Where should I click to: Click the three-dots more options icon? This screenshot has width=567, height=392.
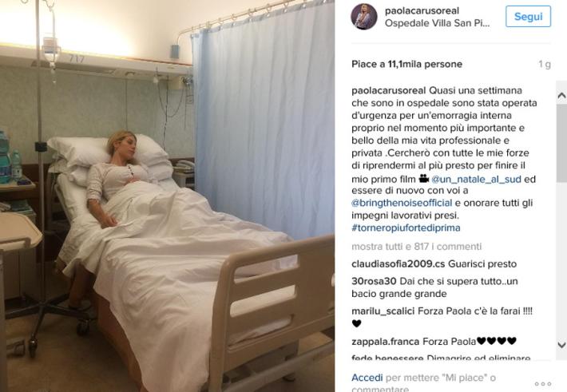pyautogui.click(x=543, y=384)
